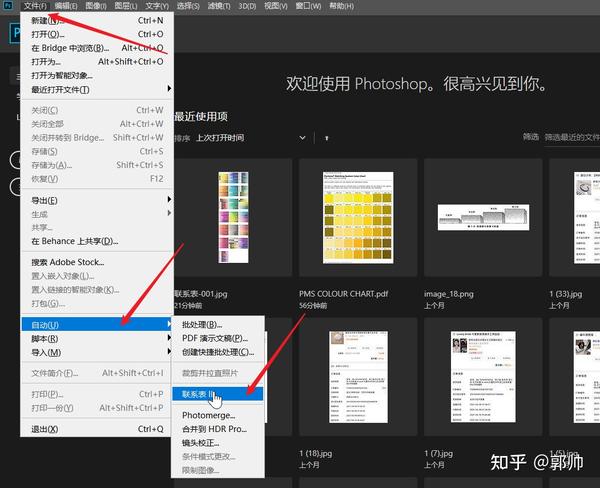600x488 pixels.
Task: Click the highlighted 联系表 II... entry
Action: click(217, 394)
